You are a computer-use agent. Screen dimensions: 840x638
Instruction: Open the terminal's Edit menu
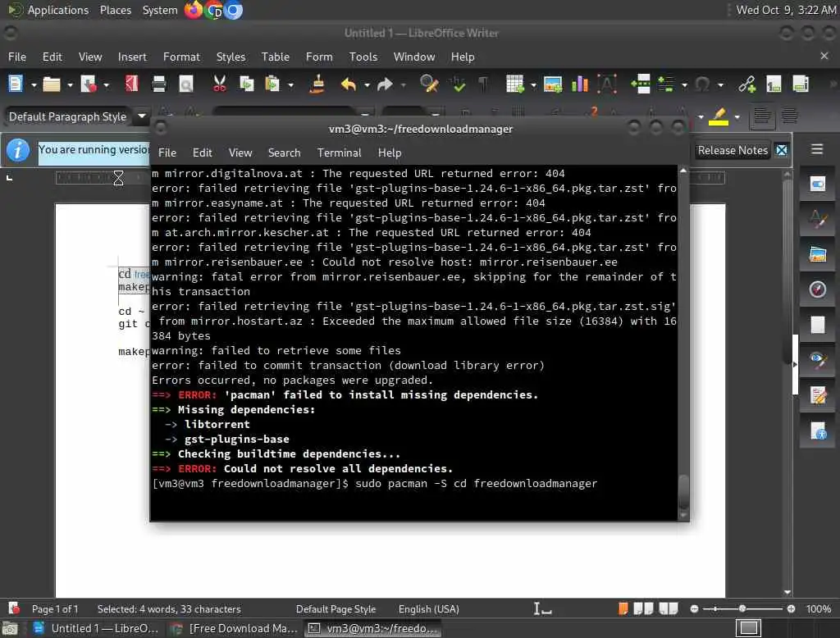tap(202, 153)
